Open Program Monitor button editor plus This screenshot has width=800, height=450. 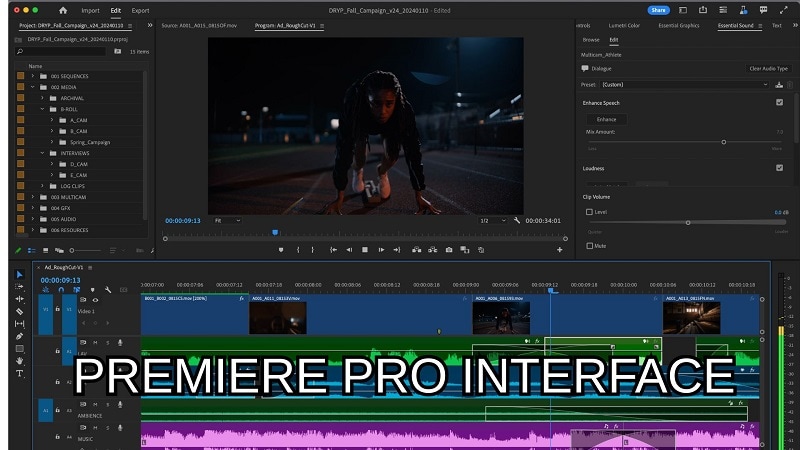[560, 250]
